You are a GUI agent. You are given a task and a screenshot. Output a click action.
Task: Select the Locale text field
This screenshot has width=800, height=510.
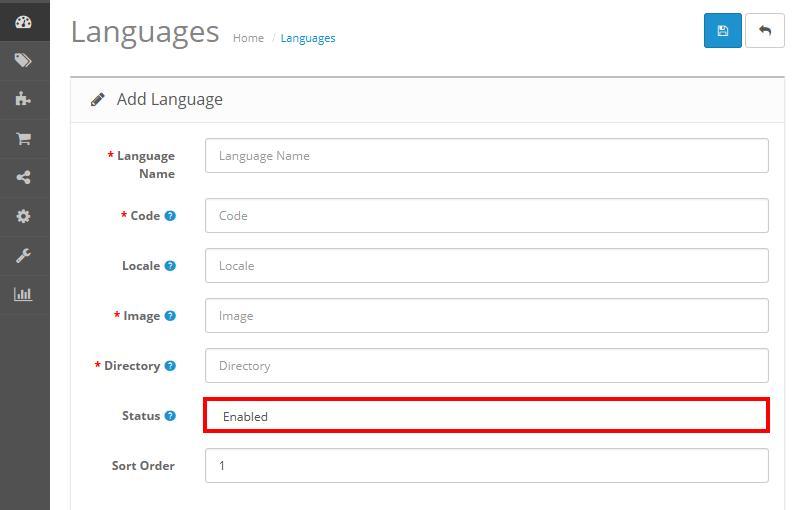(486, 266)
